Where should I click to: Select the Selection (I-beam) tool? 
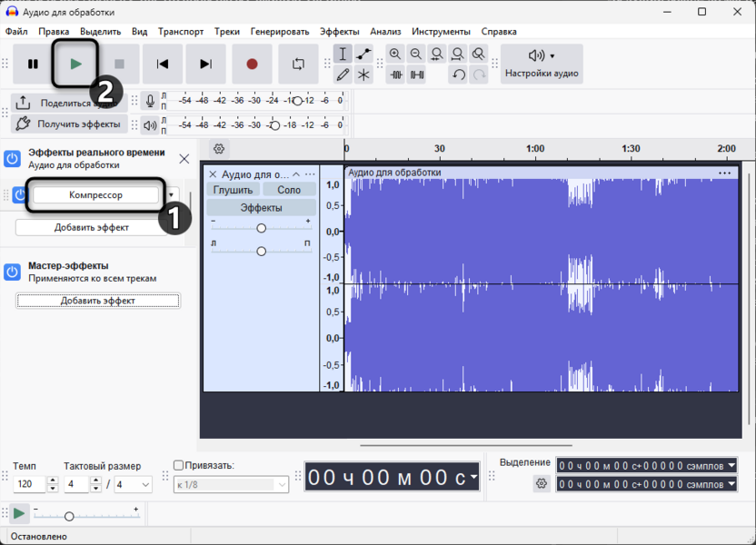pos(343,54)
